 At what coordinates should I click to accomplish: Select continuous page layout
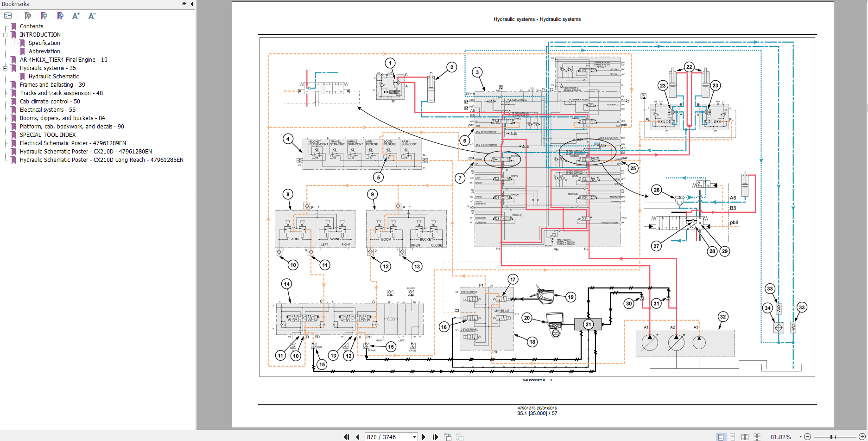[x=733, y=437]
